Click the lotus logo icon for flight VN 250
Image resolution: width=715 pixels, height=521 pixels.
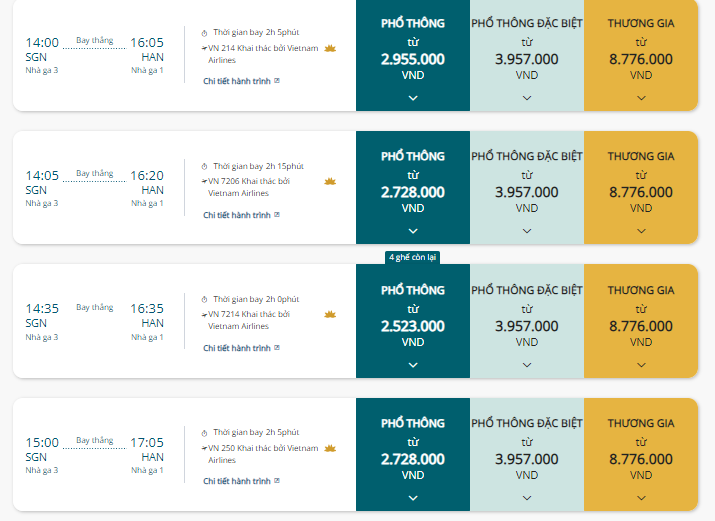pos(330,449)
